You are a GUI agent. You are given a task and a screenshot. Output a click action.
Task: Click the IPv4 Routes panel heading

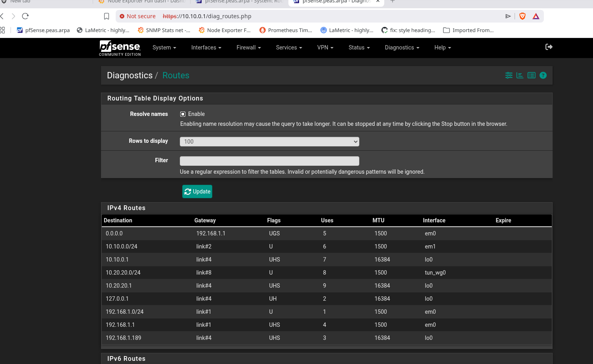tap(126, 208)
